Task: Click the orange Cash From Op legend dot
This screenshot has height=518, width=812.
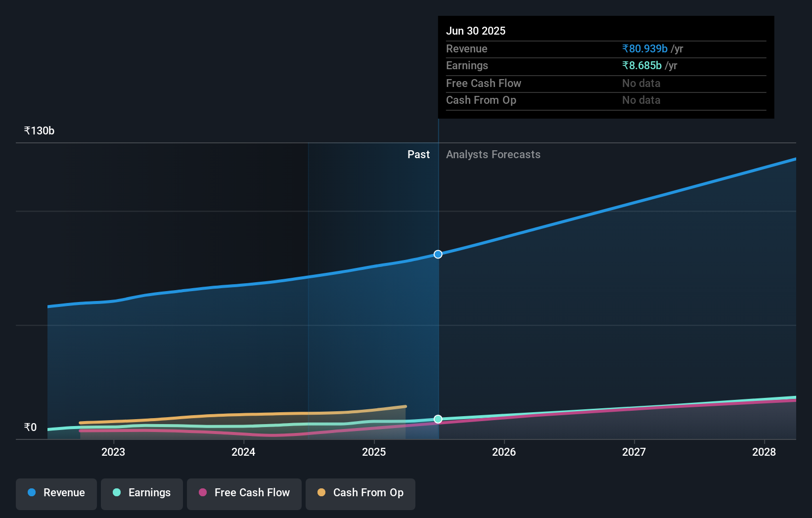Action: (321, 493)
